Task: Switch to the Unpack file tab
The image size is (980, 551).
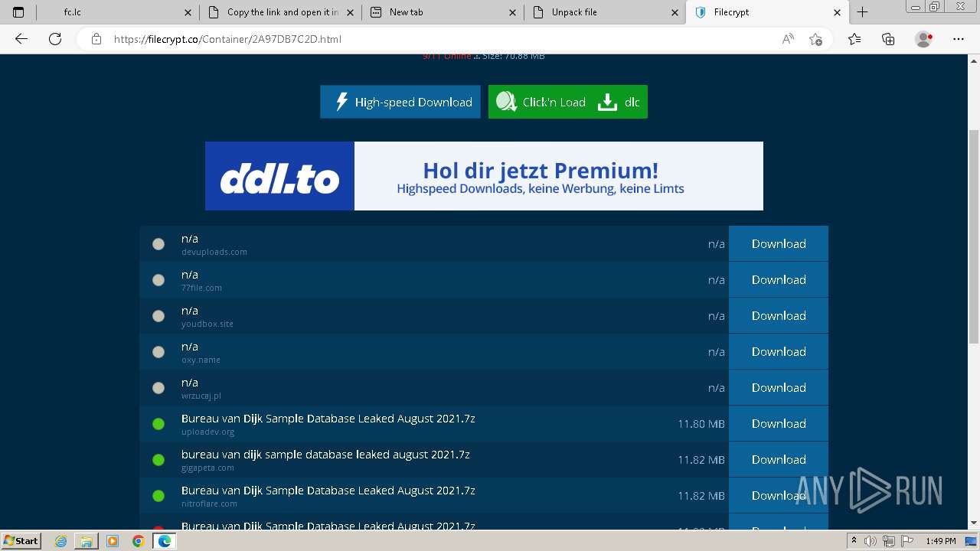Action: tap(606, 12)
